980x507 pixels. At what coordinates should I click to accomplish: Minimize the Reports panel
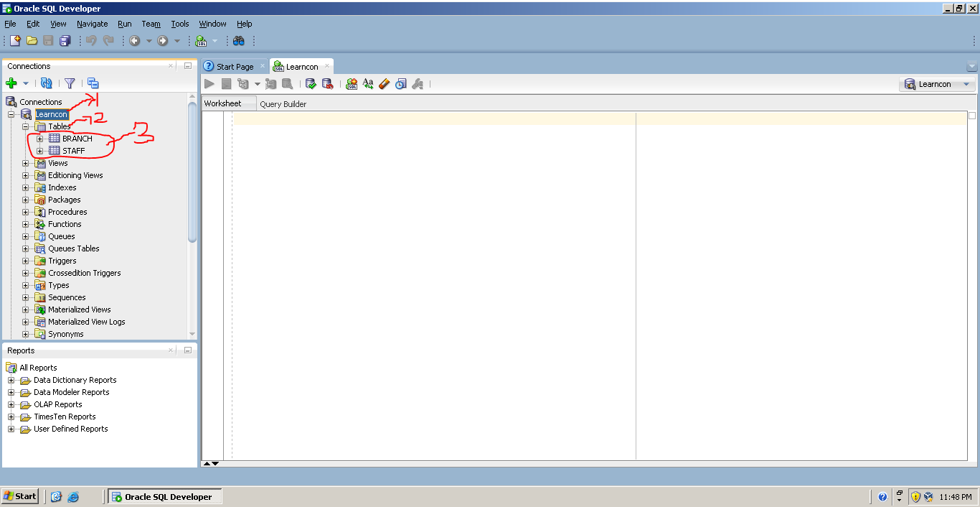[x=188, y=350]
